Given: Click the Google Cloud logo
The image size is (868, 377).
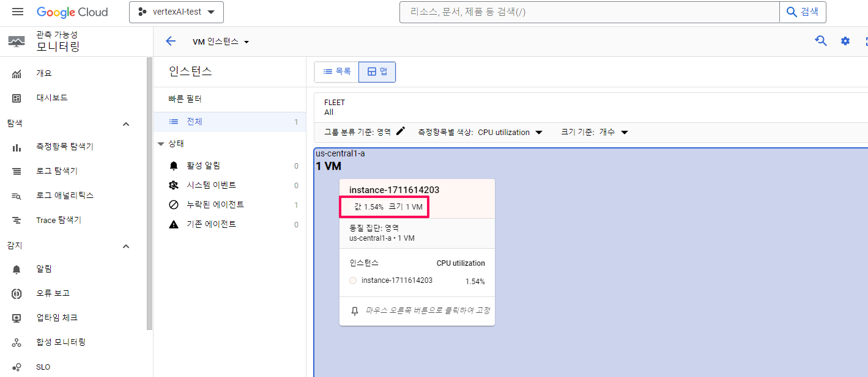Looking at the screenshot, I should (72, 12).
